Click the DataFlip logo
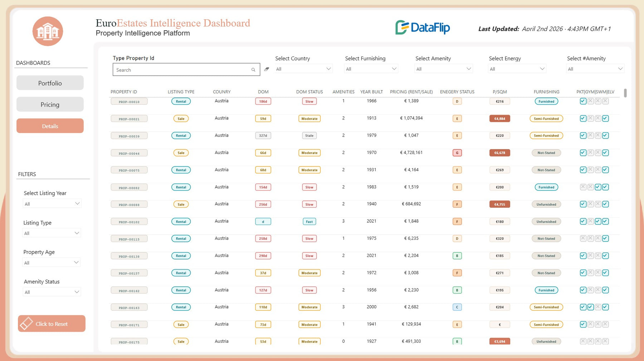The width and height of the screenshot is (644, 361). pyautogui.click(x=423, y=28)
